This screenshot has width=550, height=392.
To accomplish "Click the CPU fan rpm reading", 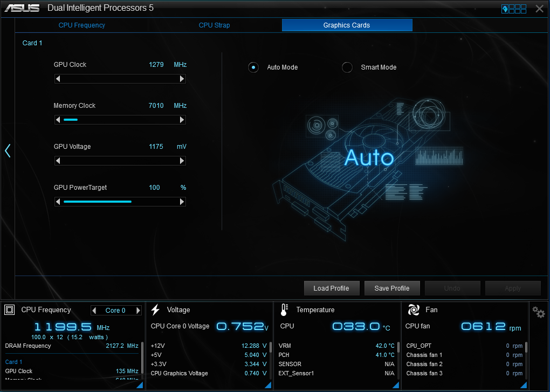I will 491,327.
